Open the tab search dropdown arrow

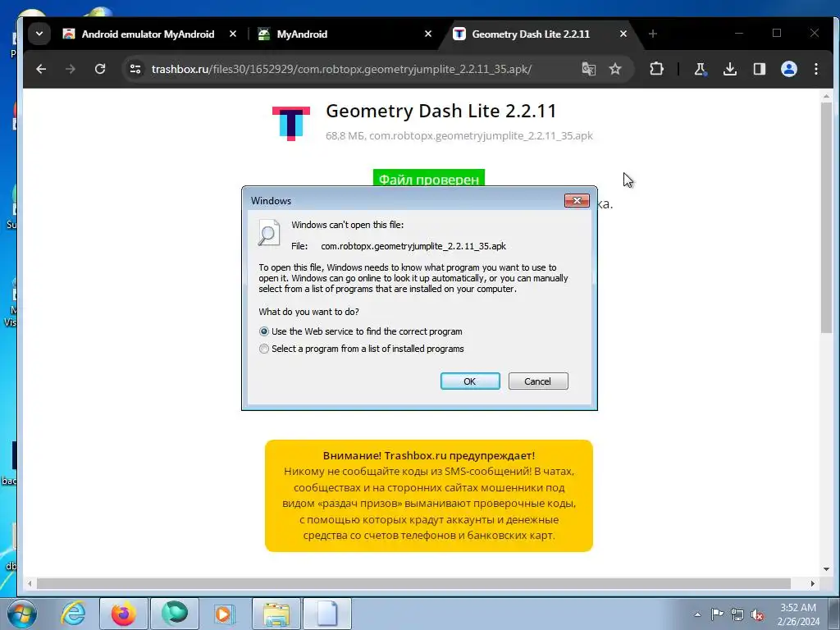click(39, 34)
